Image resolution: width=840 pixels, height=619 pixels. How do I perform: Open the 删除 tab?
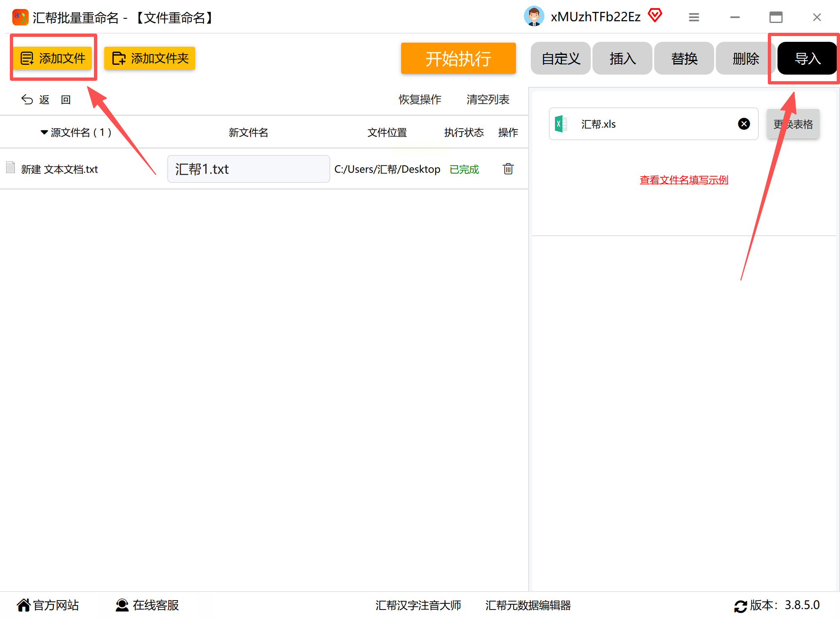pos(745,59)
